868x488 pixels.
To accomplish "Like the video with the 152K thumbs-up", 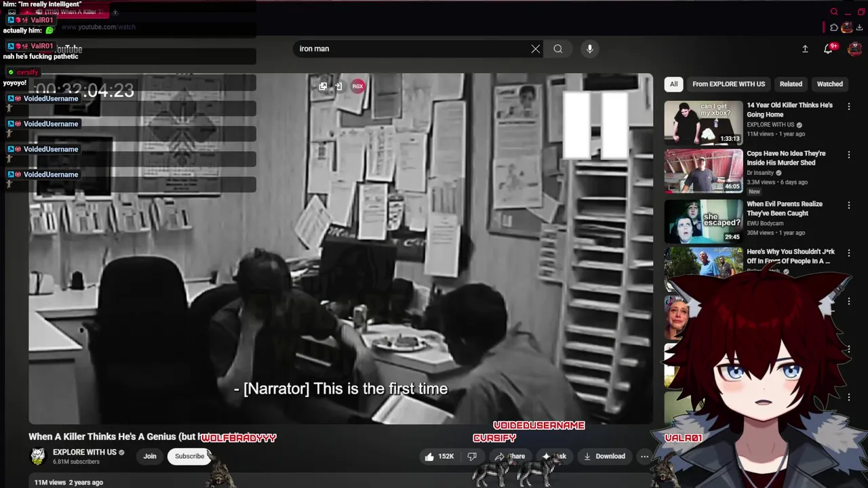I will (439, 456).
